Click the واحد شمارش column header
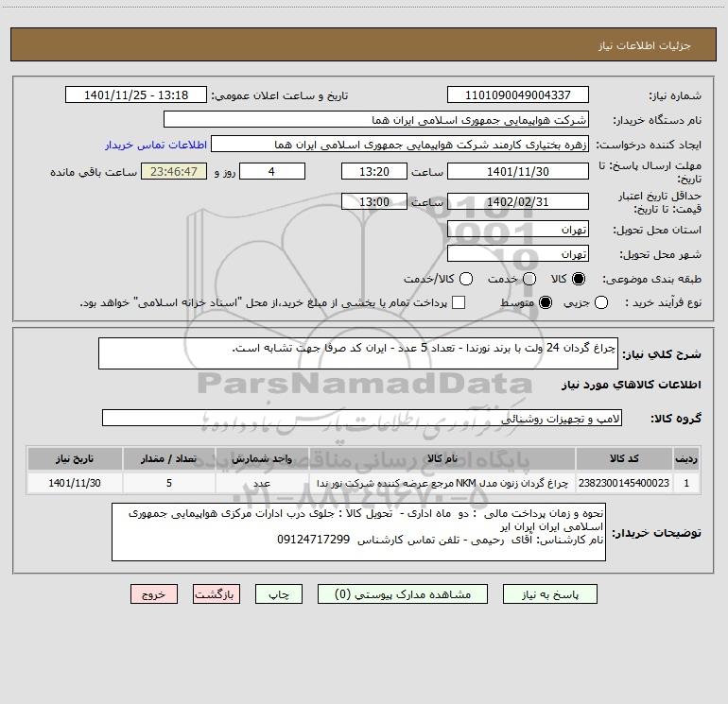The width and height of the screenshot is (728, 704). 262,458
